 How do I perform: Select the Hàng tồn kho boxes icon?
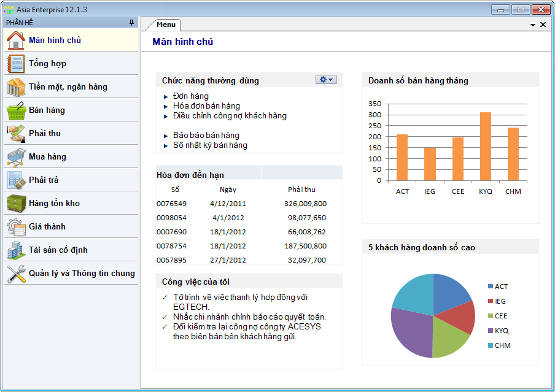(16, 204)
